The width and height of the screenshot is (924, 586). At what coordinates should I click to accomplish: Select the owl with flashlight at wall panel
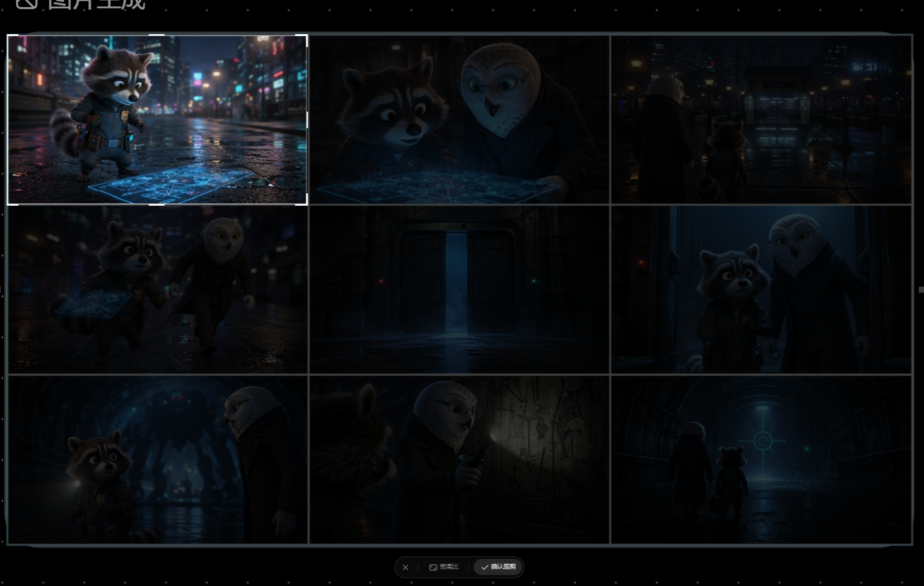pyautogui.click(x=459, y=460)
